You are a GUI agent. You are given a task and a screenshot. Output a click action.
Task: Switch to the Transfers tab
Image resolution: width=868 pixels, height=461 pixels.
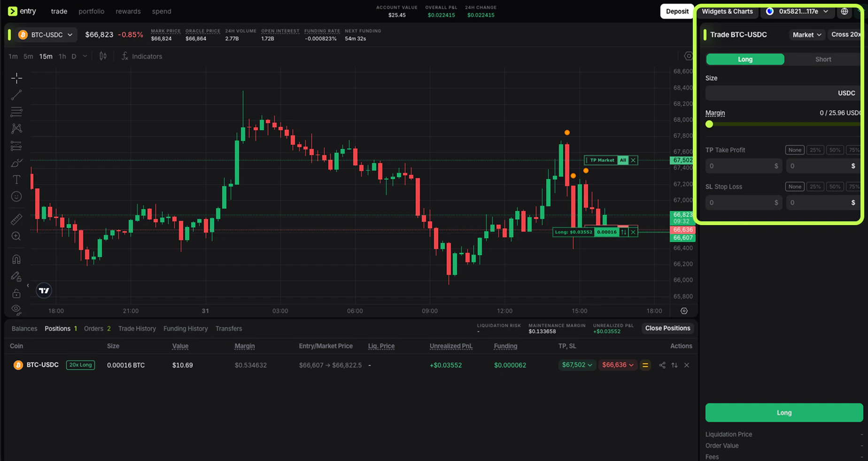tap(229, 328)
